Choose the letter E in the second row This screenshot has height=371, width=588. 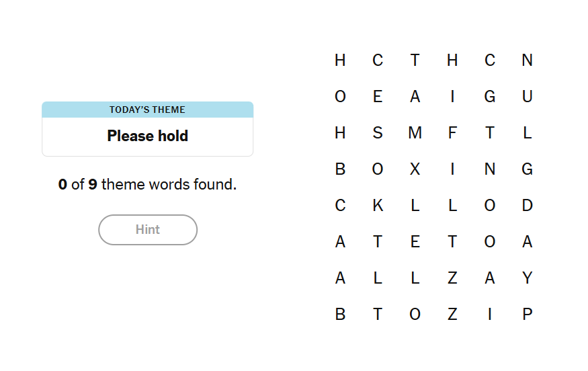coord(378,97)
